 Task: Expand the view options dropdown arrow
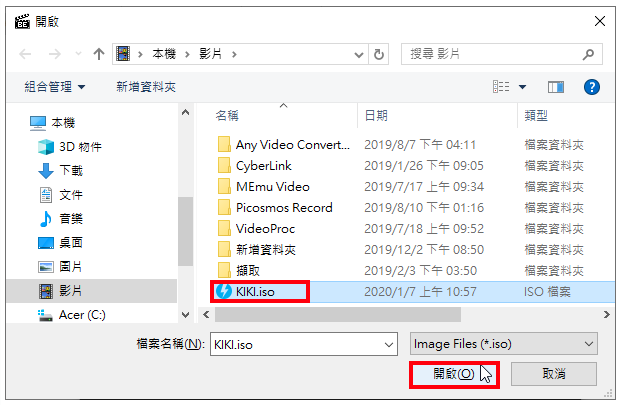pos(522,87)
